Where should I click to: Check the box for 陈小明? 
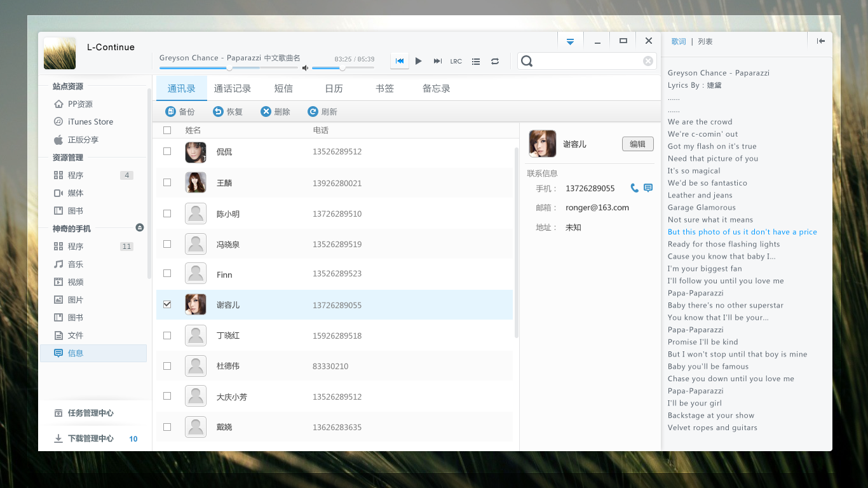[167, 213]
